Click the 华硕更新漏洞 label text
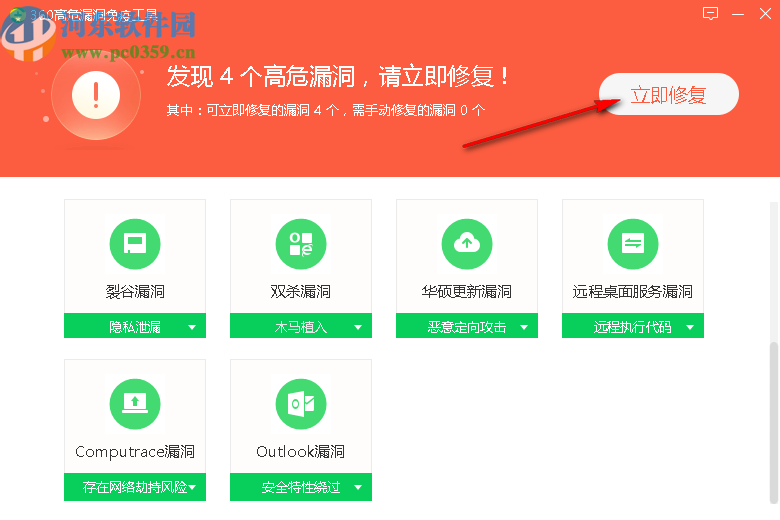The image size is (780, 520). [x=467, y=291]
